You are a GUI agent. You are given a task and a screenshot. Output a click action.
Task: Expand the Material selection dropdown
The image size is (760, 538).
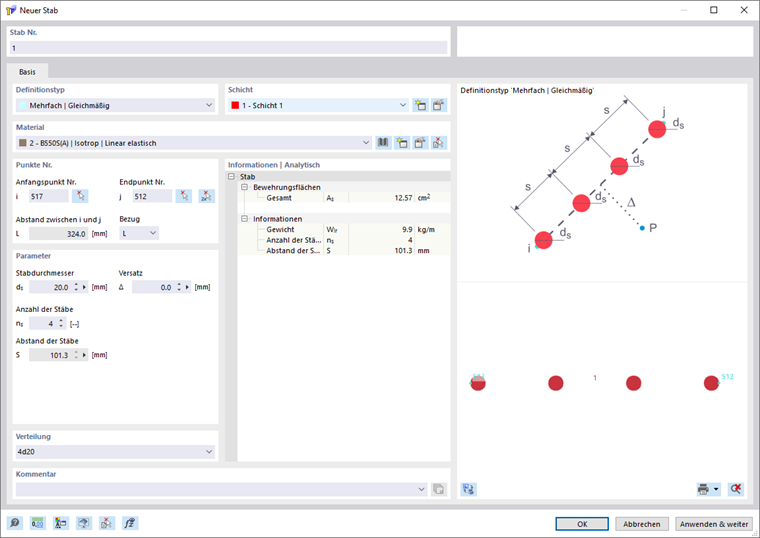[x=366, y=143]
